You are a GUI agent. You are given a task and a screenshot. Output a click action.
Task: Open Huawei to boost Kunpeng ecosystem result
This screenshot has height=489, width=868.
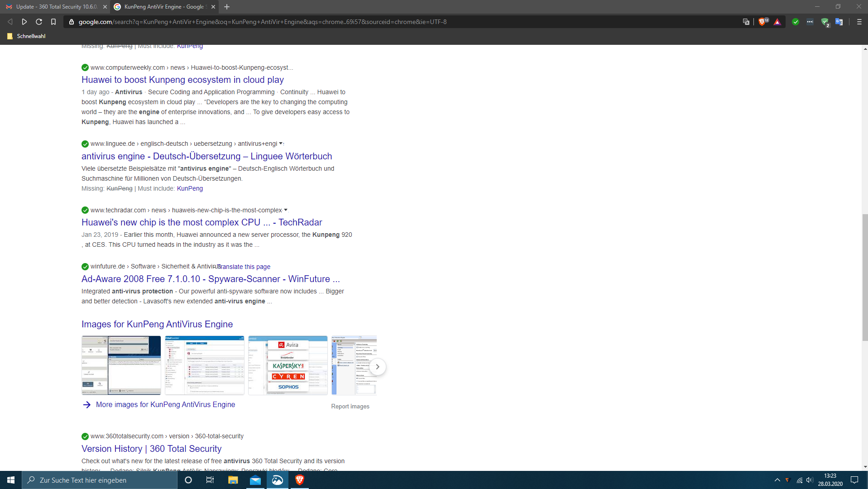click(x=182, y=80)
